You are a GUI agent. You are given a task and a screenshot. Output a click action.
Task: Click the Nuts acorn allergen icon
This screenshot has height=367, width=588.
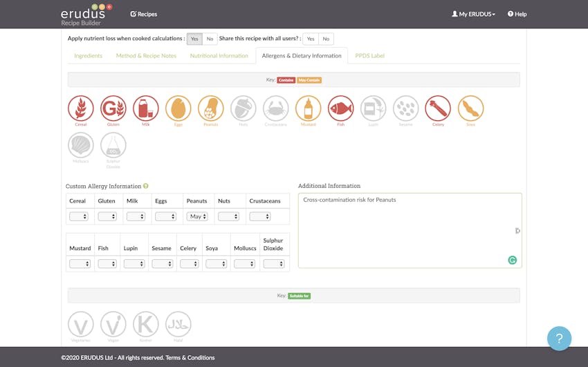244,109
